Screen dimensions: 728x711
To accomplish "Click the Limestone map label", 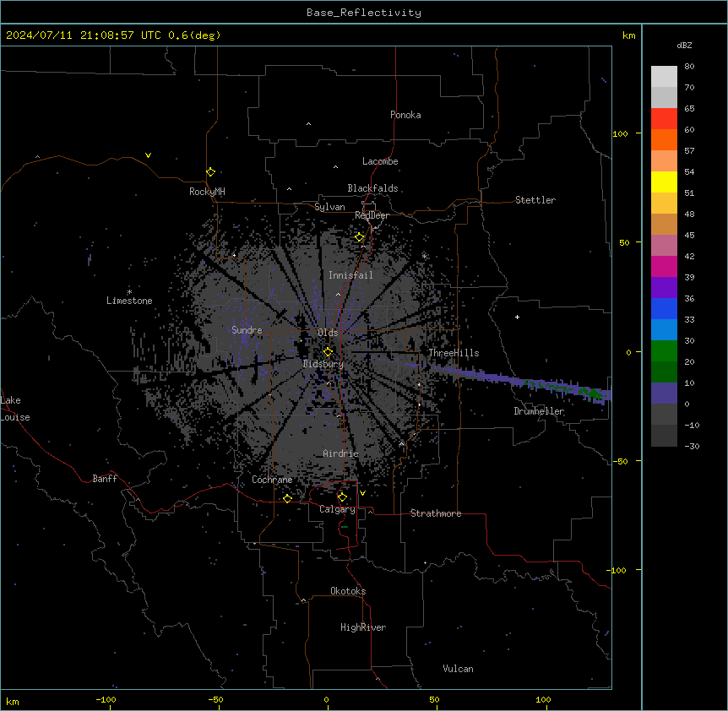I will (129, 301).
